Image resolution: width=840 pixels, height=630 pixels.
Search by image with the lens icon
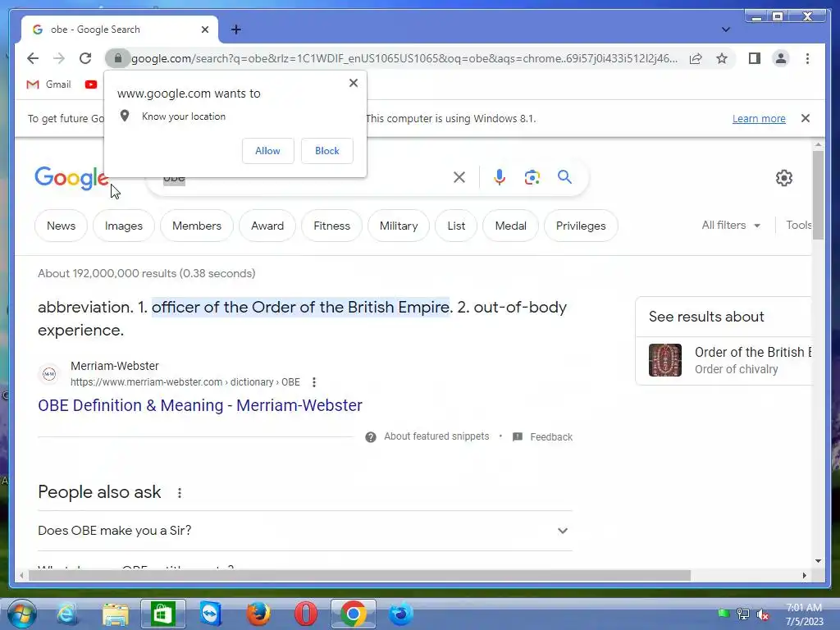[532, 177]
